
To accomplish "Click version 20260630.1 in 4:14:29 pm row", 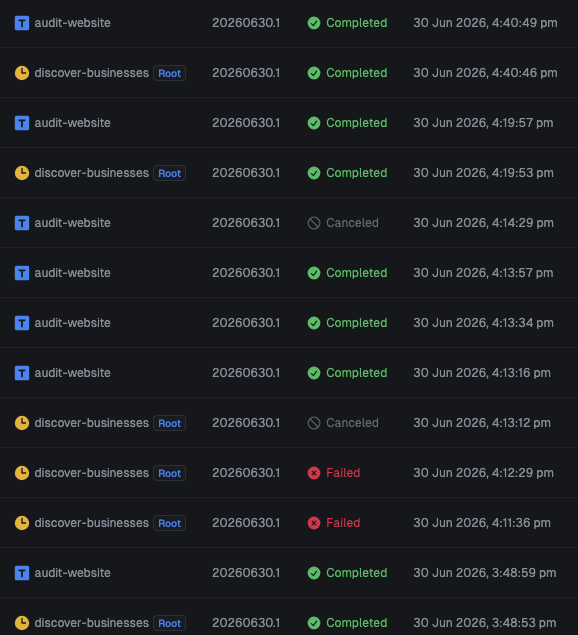I will (246, 223).
